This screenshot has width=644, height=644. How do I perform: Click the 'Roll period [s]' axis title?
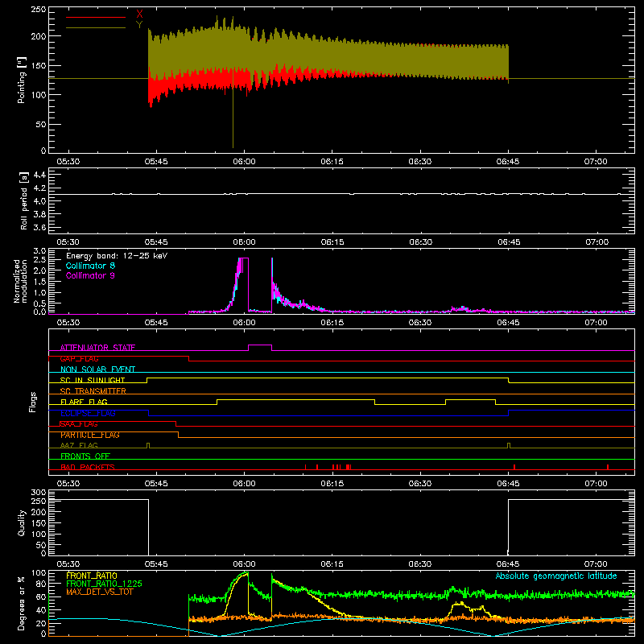pyautogui.click(x=23, y=200)
